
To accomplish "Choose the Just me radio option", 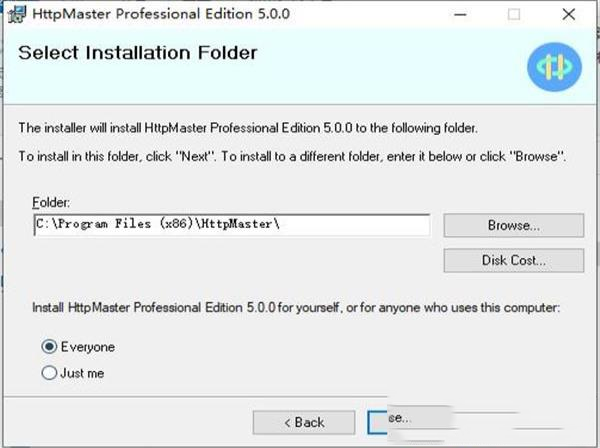I will (49, 373).
